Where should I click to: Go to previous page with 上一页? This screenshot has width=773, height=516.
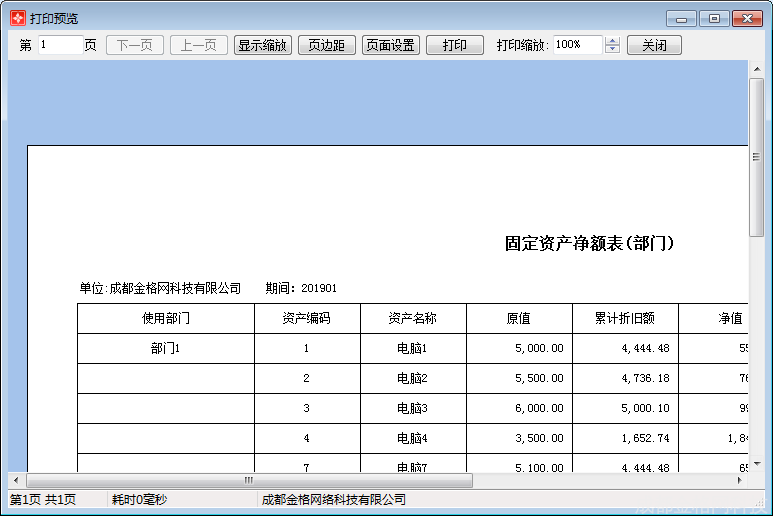click(x=199, y=45)
